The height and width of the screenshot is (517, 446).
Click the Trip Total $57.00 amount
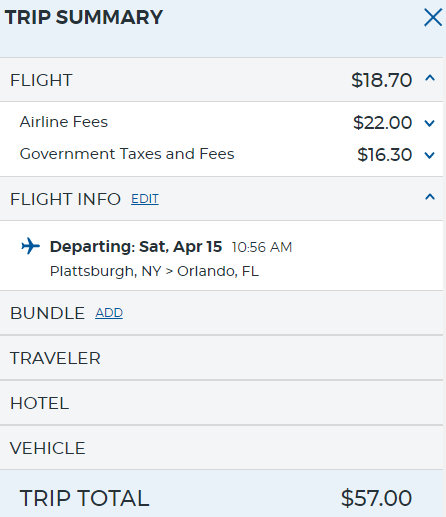tap(376, 498)
